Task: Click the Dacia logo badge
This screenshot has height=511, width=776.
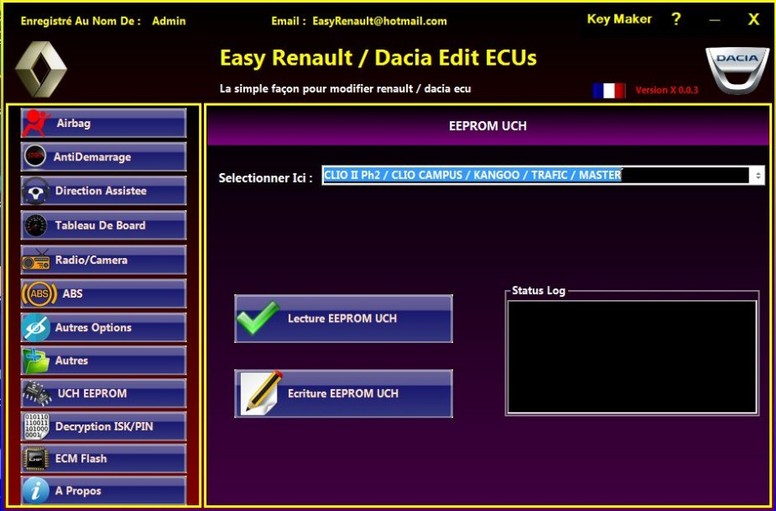Action: point(737,69)
